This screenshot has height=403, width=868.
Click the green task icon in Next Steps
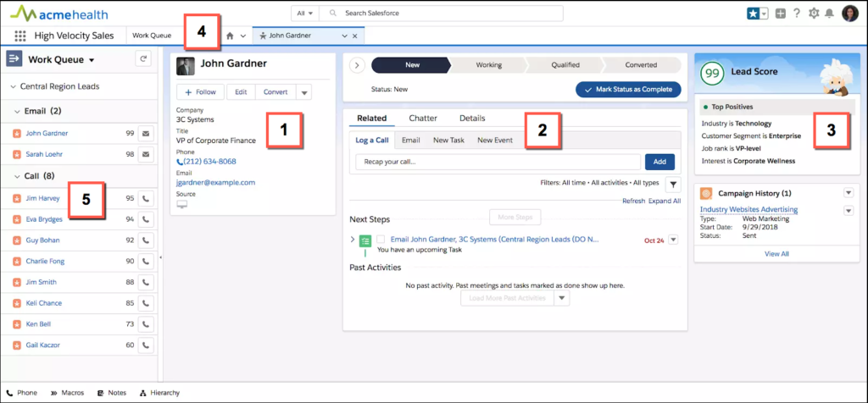364,240
